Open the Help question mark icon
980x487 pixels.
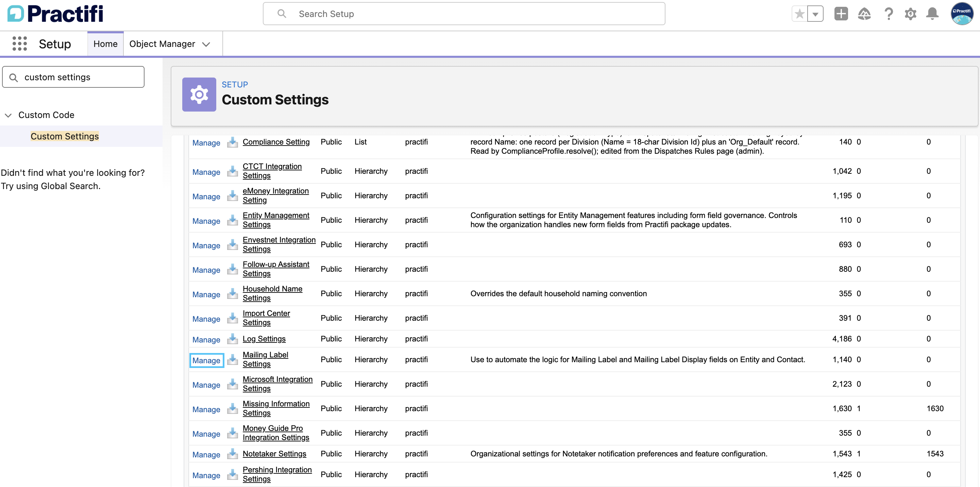pos(889,14)
